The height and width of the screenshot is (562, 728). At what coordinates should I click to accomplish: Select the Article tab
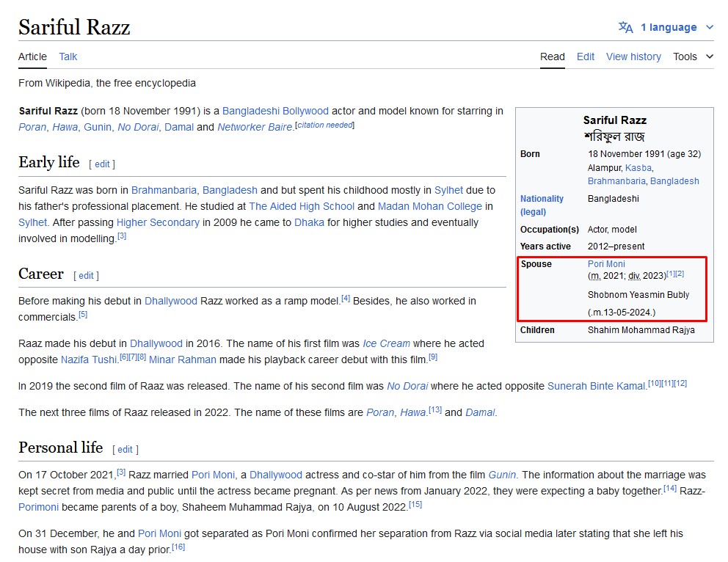click(32, 56)
